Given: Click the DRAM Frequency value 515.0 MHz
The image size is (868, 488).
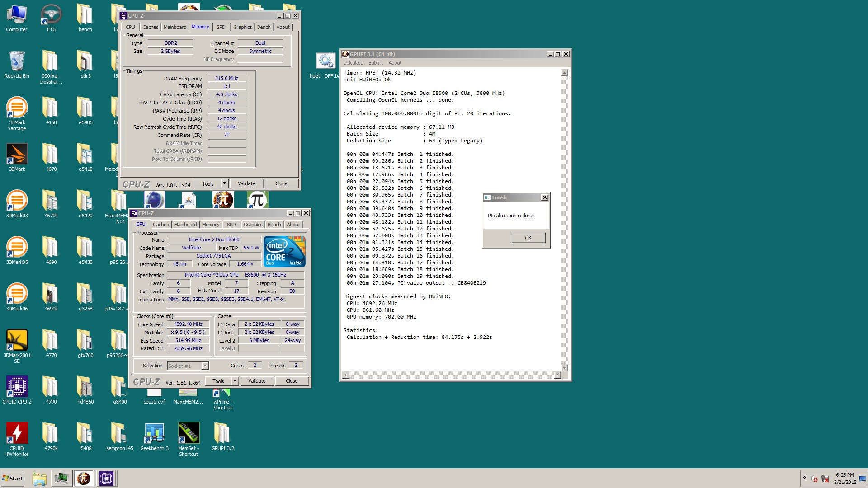Looking at the screenshot, I should click(226, 78).
